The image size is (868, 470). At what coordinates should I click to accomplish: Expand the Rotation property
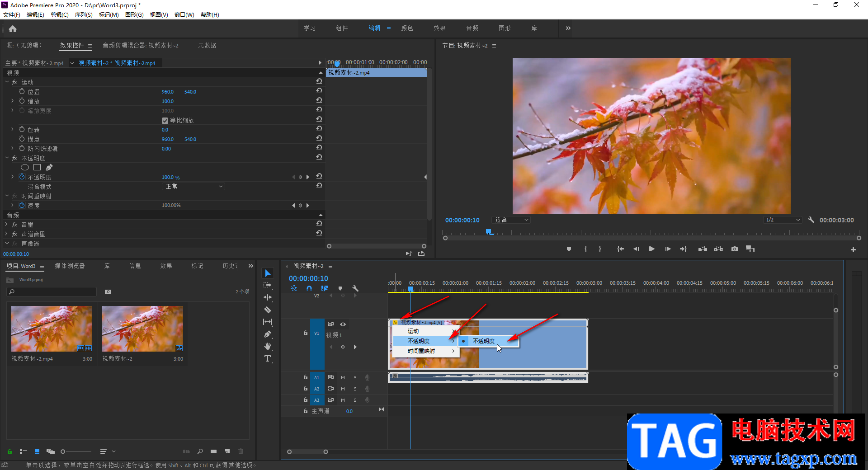click(x=12, y=129)
